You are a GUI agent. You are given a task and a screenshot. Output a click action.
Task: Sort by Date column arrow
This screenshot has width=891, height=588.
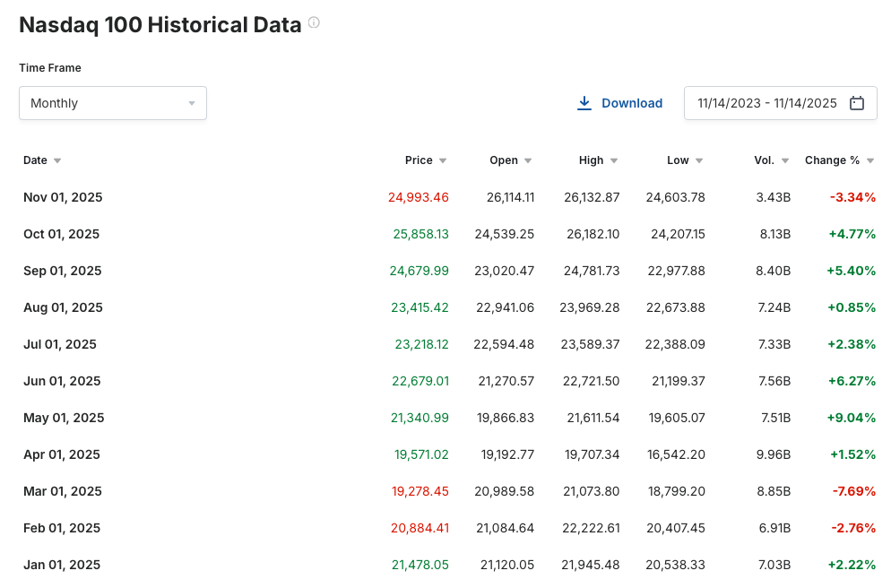pyautogui.click(x=57, y=160)
